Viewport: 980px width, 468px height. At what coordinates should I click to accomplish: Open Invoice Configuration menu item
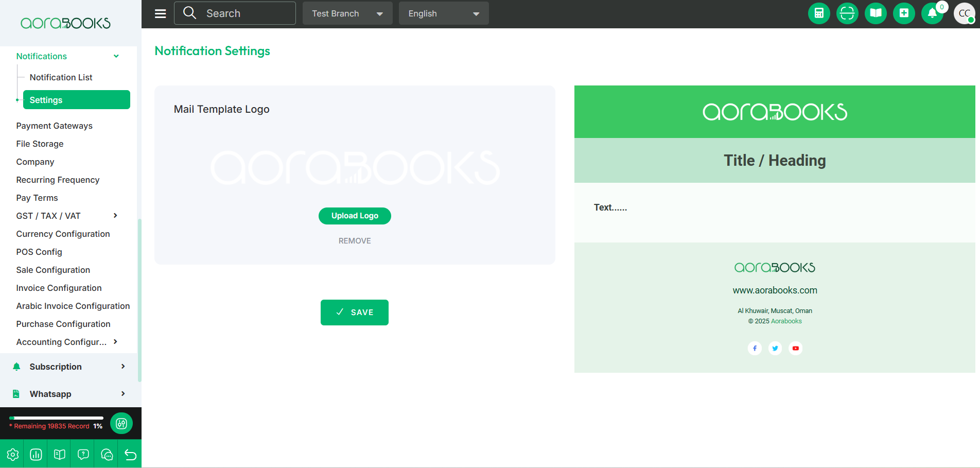tap(59, 288)
